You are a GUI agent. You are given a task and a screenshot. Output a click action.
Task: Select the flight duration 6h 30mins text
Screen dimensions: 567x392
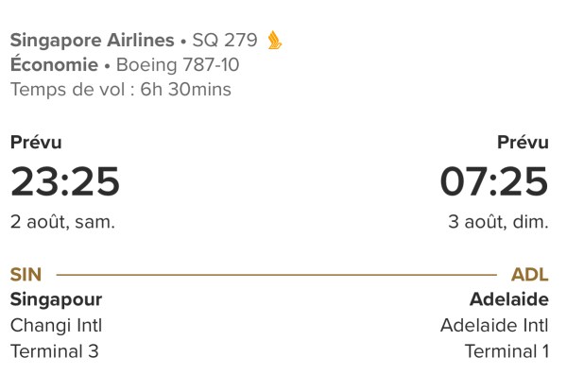pos(186,90)
